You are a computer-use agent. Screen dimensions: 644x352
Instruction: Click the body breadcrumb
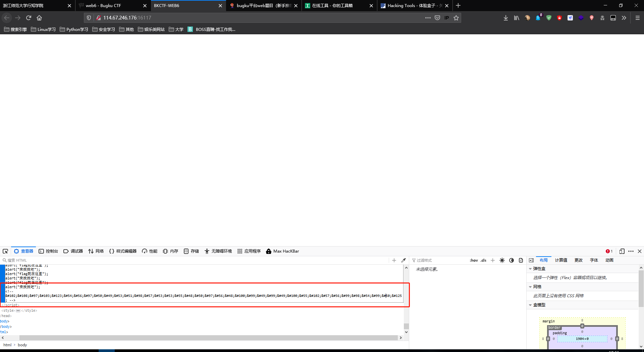22,345
